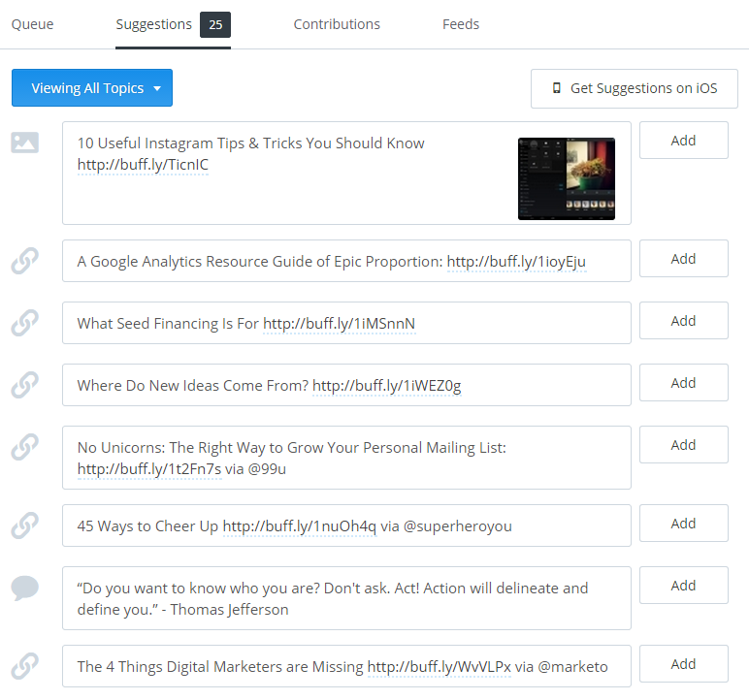Open the Contributions tab

[x=337, y=24]
